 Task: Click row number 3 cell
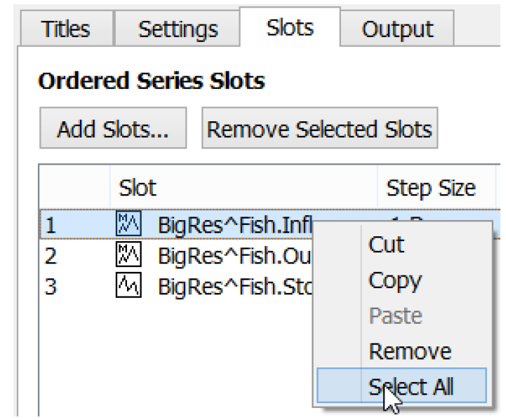[51, 286]
